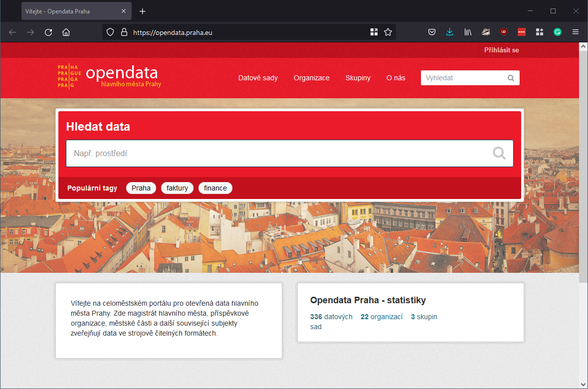The width and height of the screenshot is (588, 389).
Task: Open the Privacy Badger extension icon
Action: [486, 32]
